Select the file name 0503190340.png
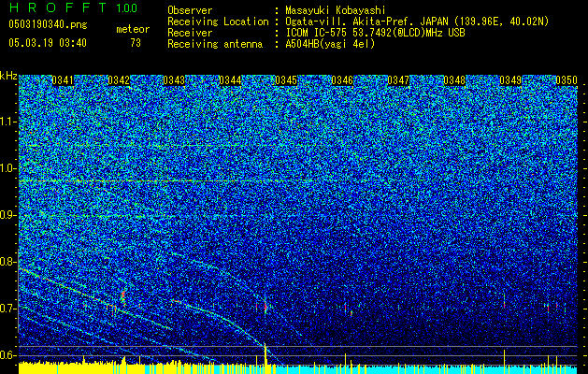This screenshot has height=374, width=588. click(48, 25)
